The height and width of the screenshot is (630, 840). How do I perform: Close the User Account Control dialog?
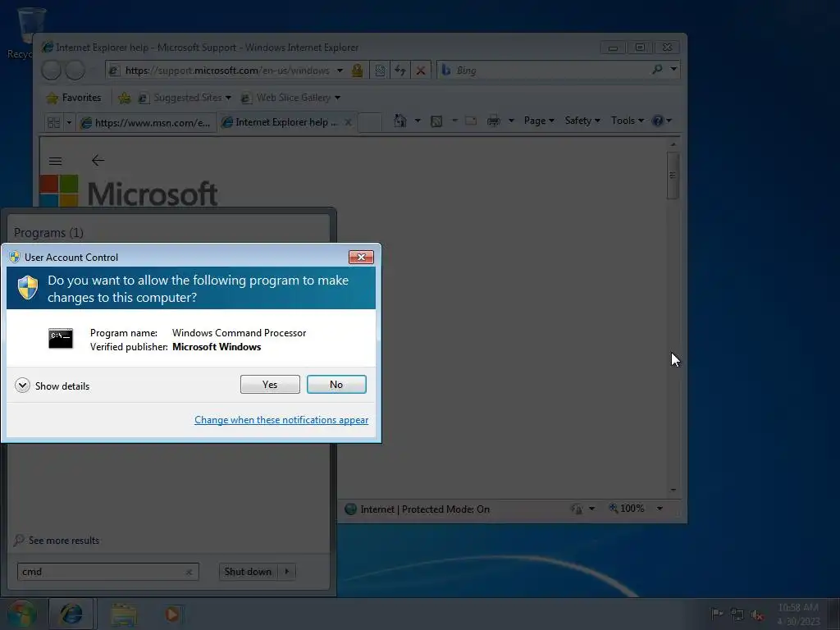(361, 257)
